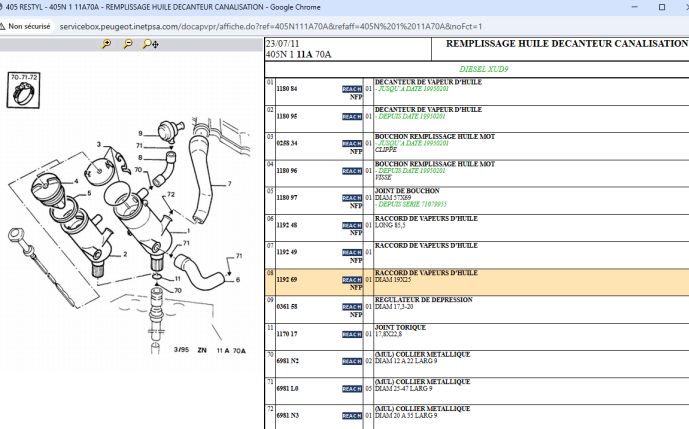Click REACH badge for part 1180 84

352,89
